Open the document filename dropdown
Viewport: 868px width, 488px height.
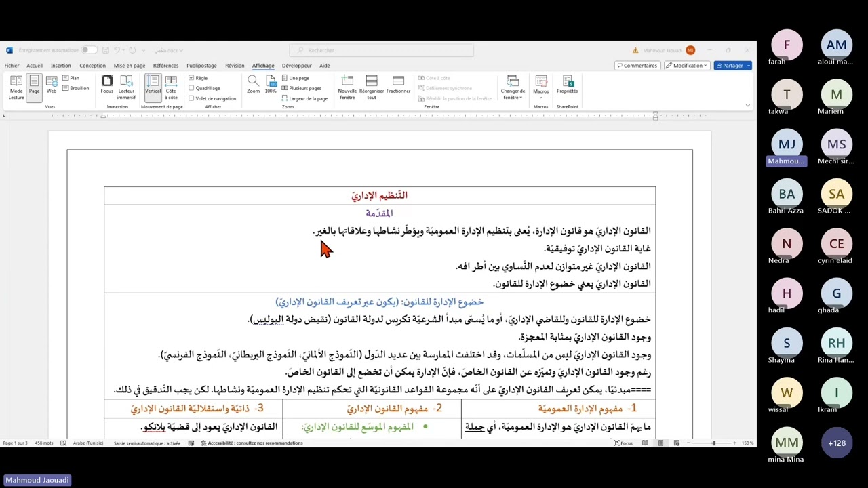tap(170, 50)
